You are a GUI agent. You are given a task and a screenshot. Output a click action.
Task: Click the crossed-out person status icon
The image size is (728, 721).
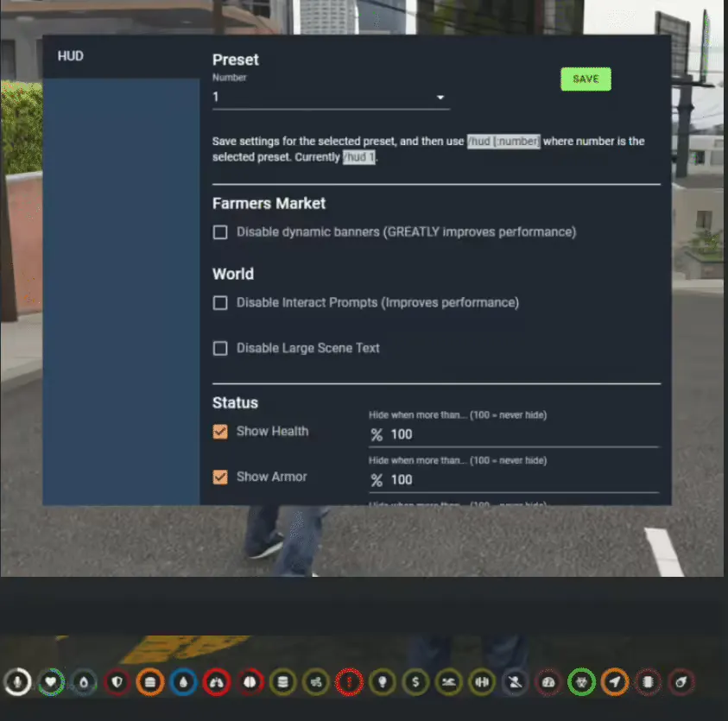pyautogui.click(x=515, y=682)
